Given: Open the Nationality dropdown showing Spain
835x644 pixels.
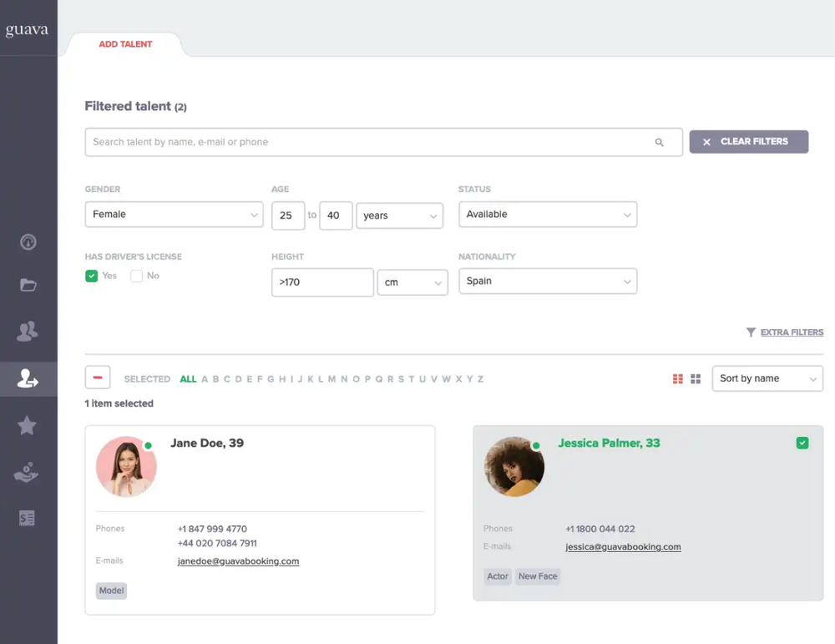Looking at the screenshot, I should (548, 281).
